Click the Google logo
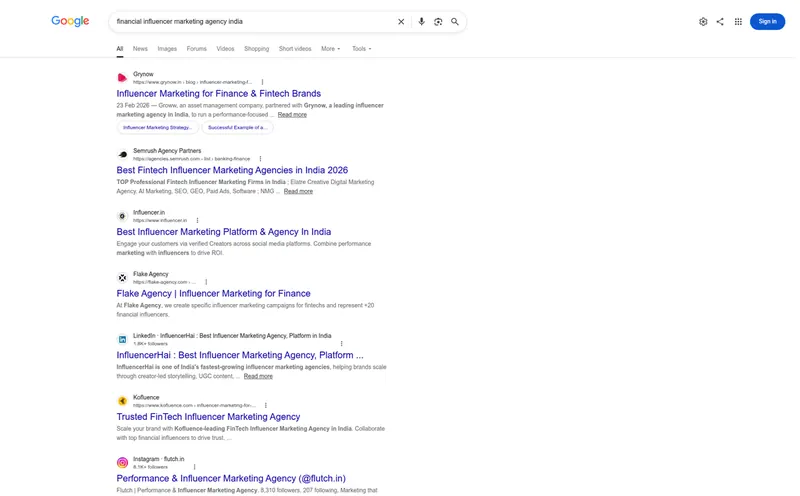The width and height of the screenshot is (800, 496). click(x=70, y=21)
